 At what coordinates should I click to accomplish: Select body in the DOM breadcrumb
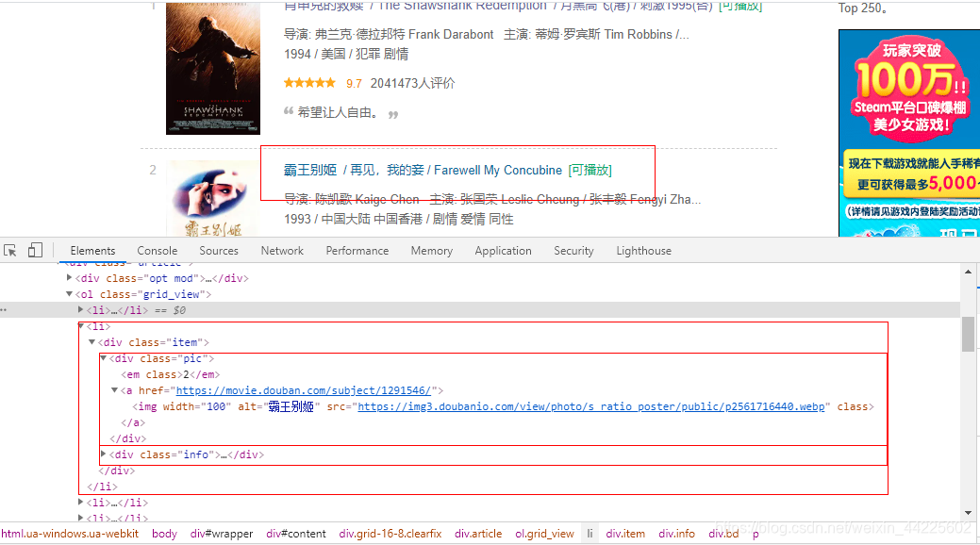[x=164, y=534]
